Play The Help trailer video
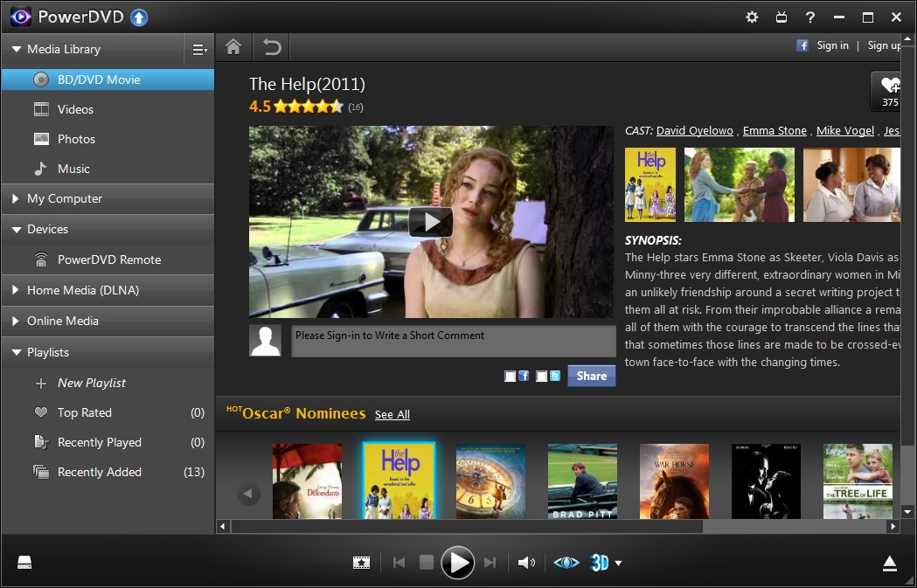Screen dimensions: 917x588 [x=431, y=222]
